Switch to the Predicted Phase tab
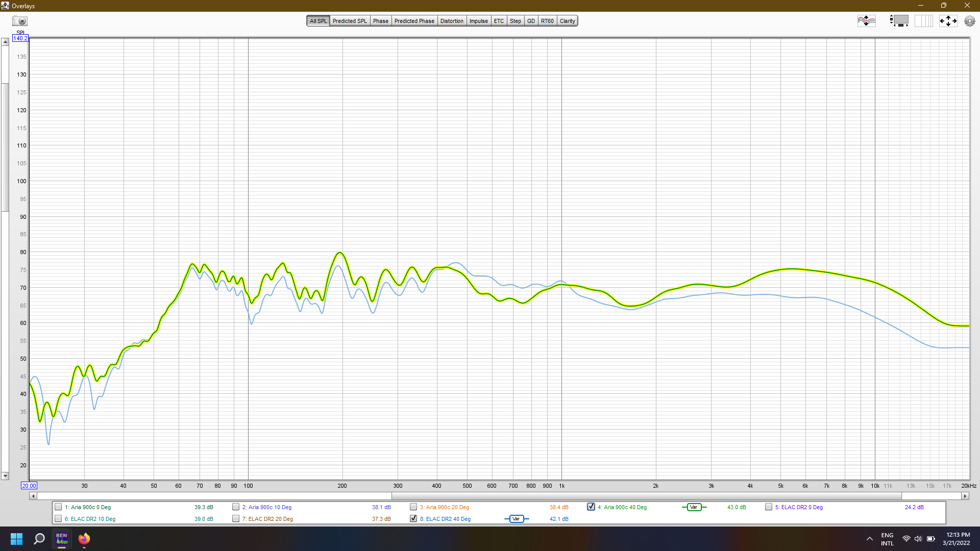The height and width of the screenshot is (551, 980). 414,21
